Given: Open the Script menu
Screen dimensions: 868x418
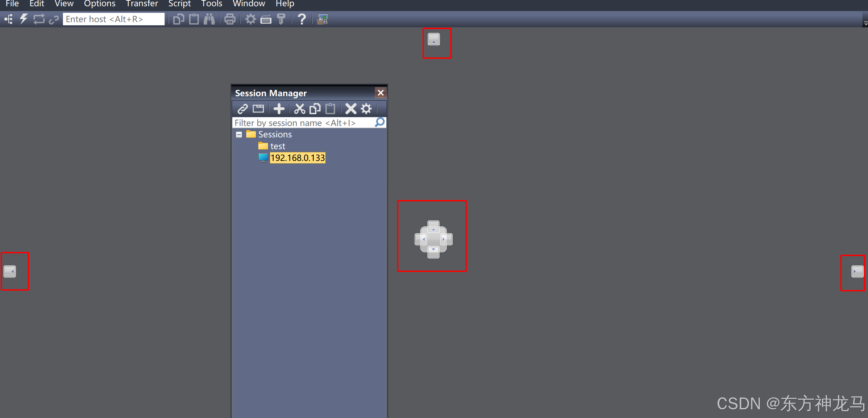Looking at the screenshot, I should 179,4.
